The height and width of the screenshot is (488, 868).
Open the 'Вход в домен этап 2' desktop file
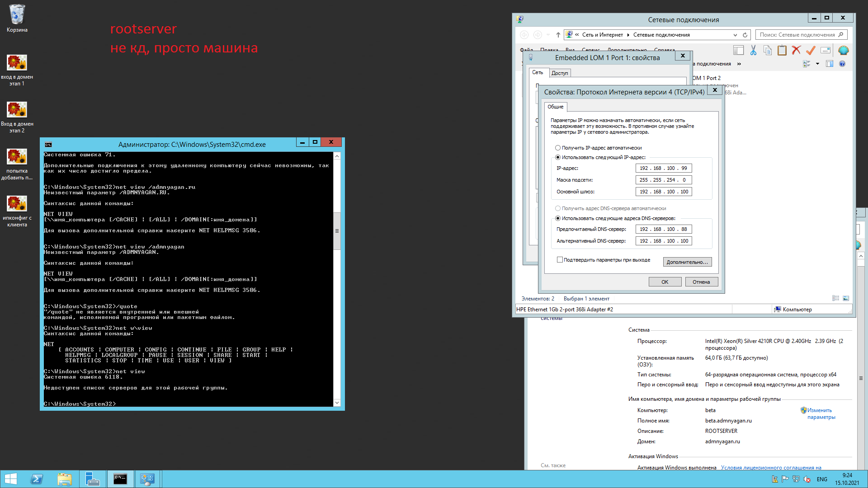point(17,117)
